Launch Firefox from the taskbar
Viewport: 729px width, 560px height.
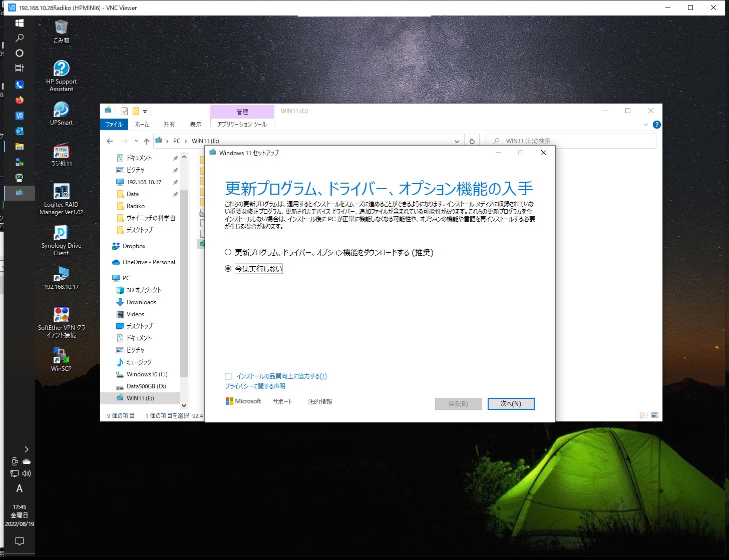pyautogui.click(x=20, y=100)
